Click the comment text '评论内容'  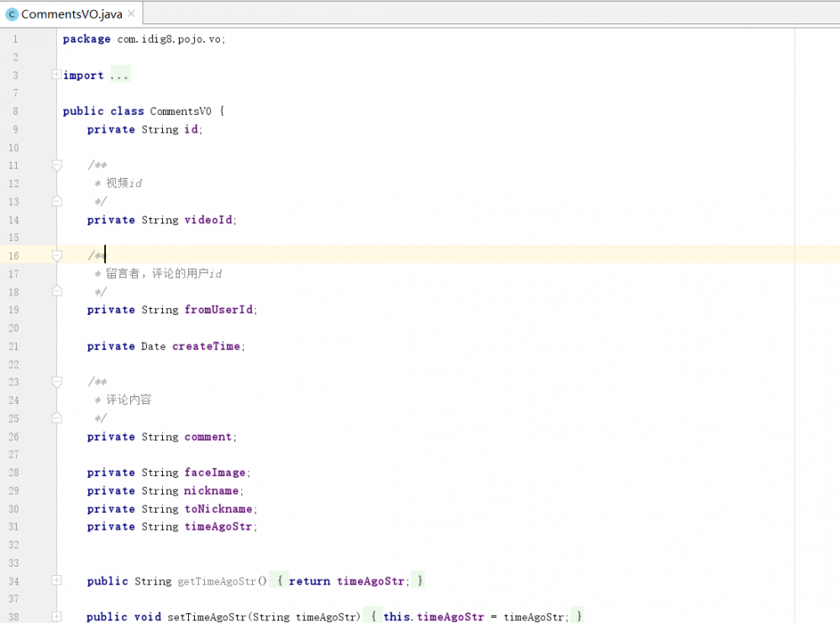[129, 400]
